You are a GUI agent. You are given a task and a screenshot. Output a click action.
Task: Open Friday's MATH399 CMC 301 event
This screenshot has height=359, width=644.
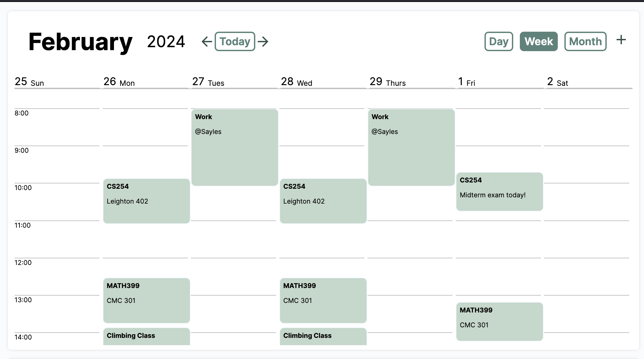pyautogui.click(x=499, y=322)
